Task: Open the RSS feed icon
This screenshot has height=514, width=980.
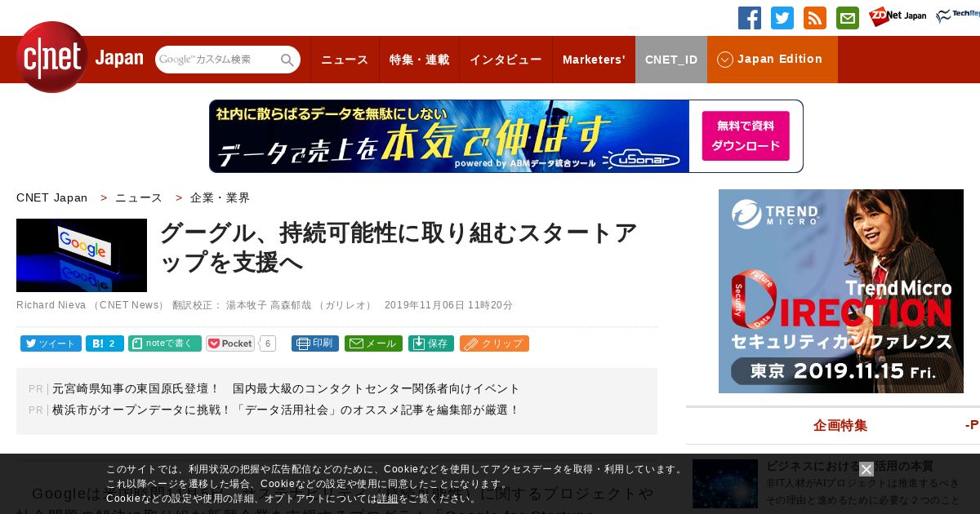Action: pyautogui.click(x=815, y=18)
